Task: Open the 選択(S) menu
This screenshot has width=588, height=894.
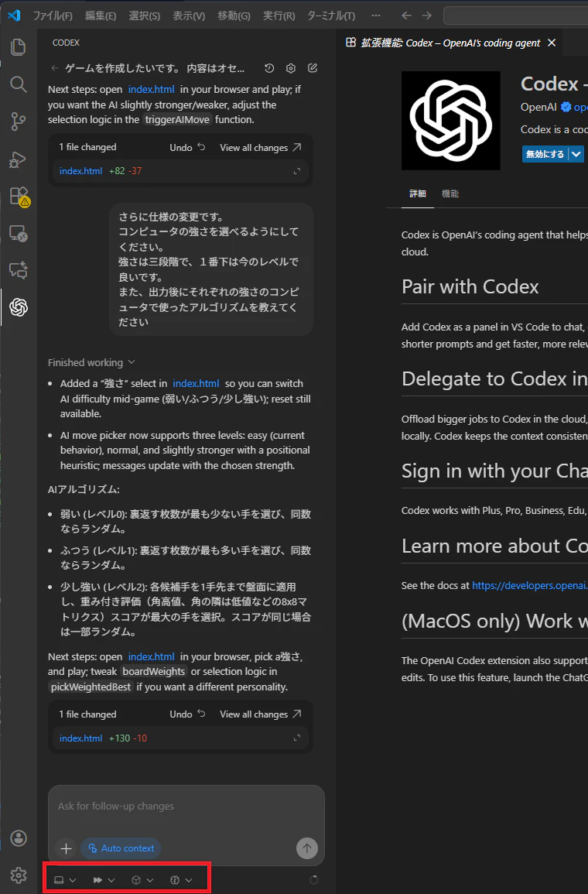Action: (144, 15)
